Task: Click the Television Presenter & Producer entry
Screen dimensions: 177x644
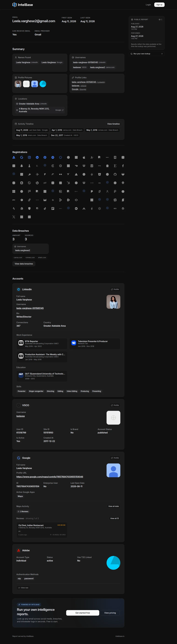Action: 95,344
